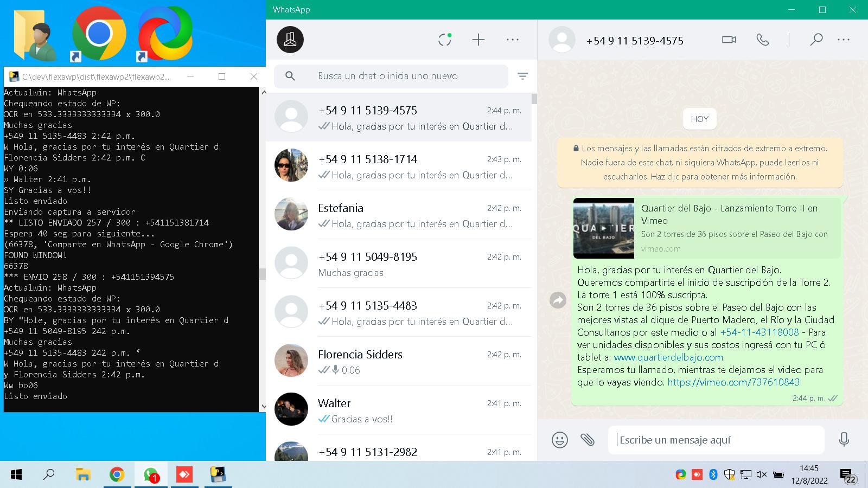Attach a file with paperclip icon

point(588,440)
